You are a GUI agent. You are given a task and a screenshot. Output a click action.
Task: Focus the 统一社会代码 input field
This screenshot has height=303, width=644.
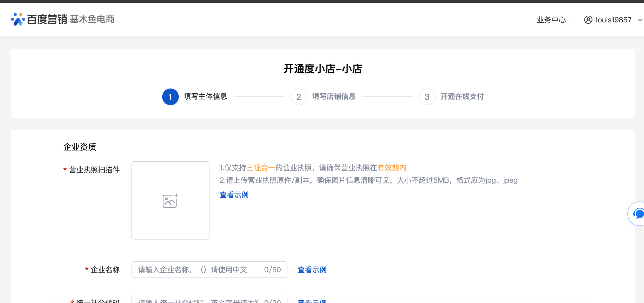point(209,299)
